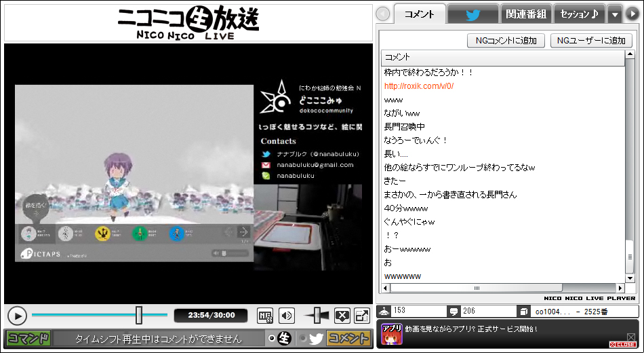Image resolution: width=644 pixels, height=353 pixels.
Task: Open the roxik.com/v/0/ link
Action: pos(419,86)
